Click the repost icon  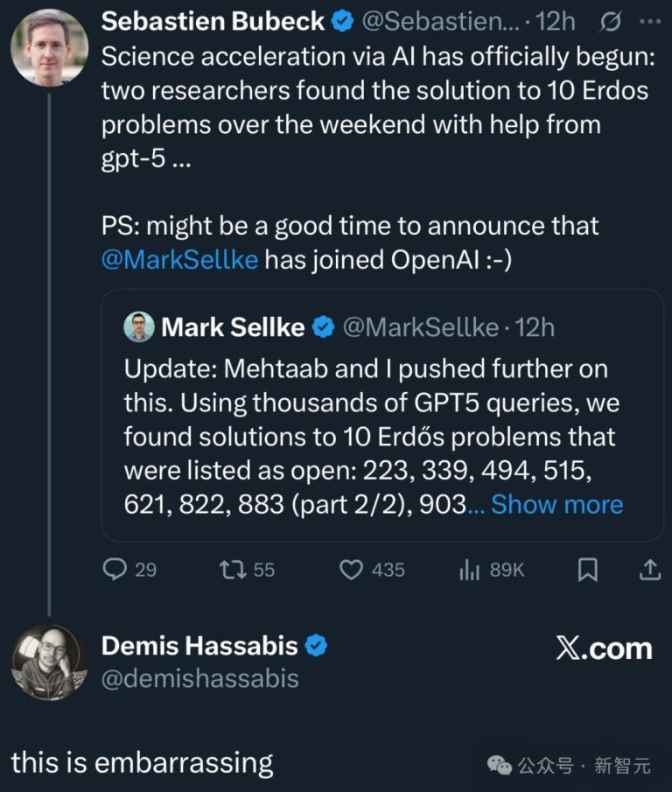(231, 570)
